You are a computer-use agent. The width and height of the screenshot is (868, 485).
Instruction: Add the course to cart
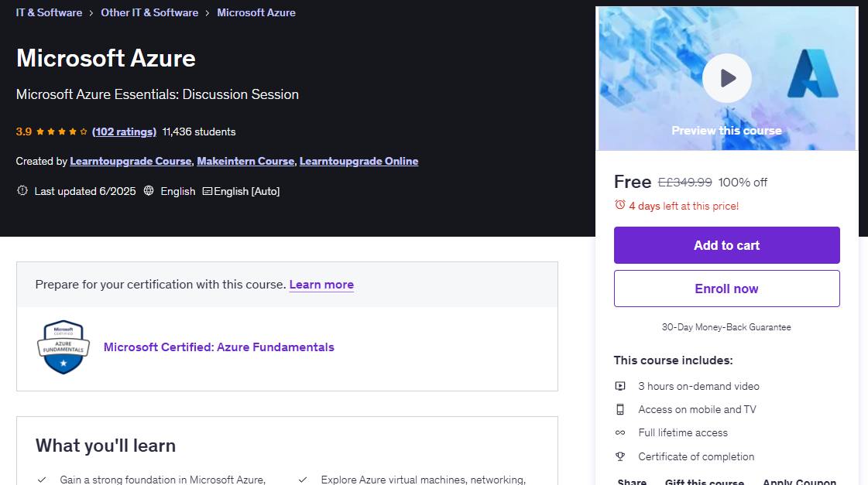[x=726, y=245]
